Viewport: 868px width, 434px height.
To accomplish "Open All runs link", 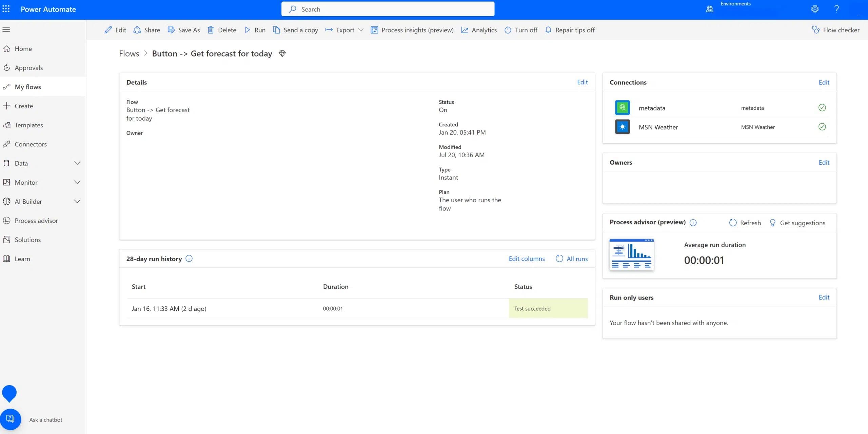I will 577,259.
